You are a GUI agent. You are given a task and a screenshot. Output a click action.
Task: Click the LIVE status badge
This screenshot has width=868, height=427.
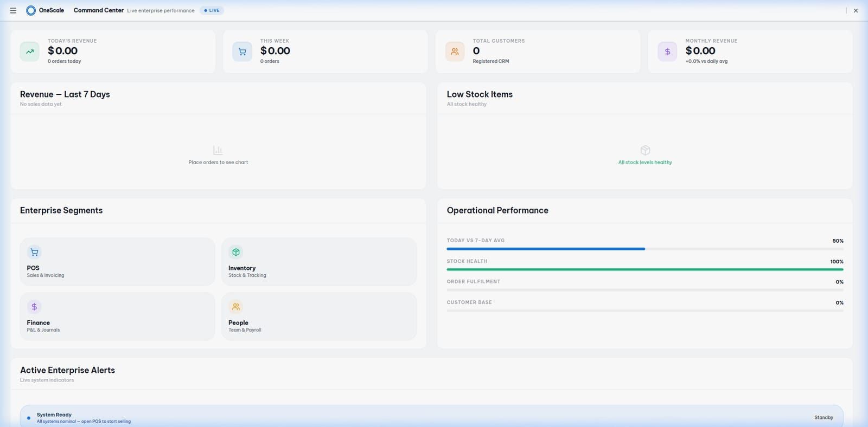212,10
